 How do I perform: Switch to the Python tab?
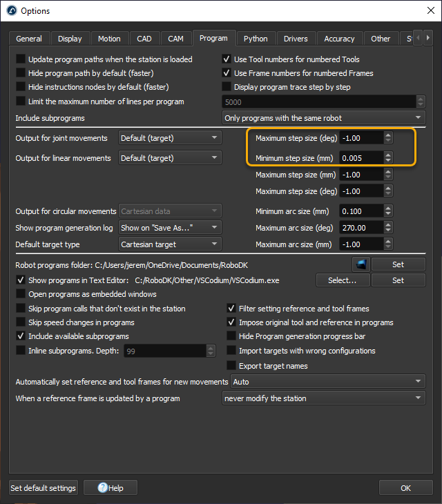[256, 39]
